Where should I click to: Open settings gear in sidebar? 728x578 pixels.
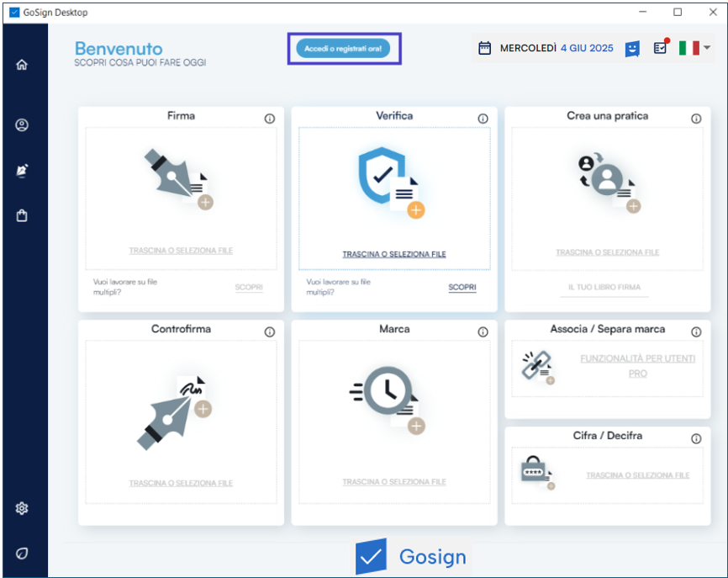[22, 508]
